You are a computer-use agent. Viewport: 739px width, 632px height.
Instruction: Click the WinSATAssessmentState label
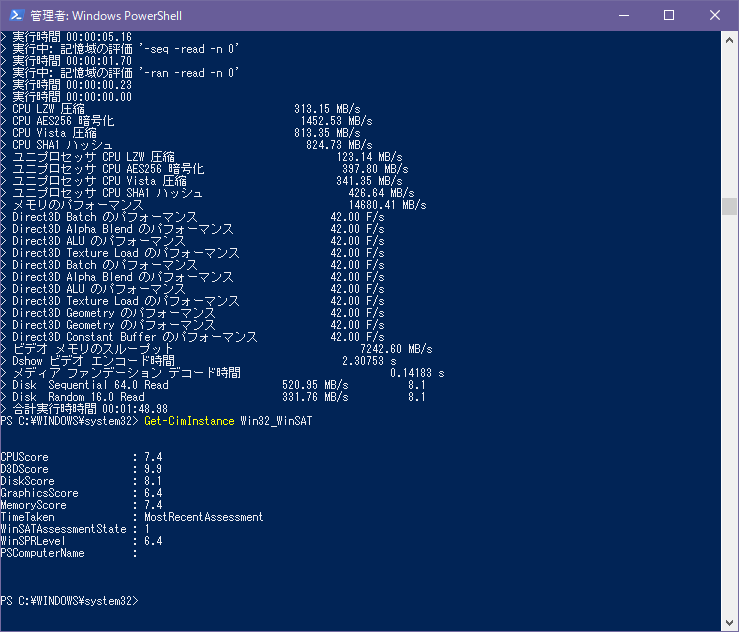[x=64, y=529]
